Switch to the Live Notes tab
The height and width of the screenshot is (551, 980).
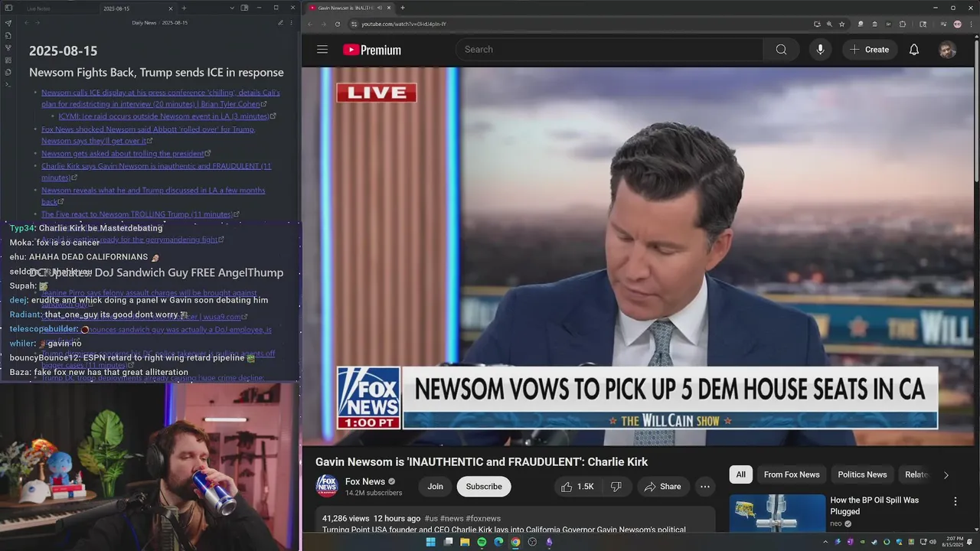38,8
